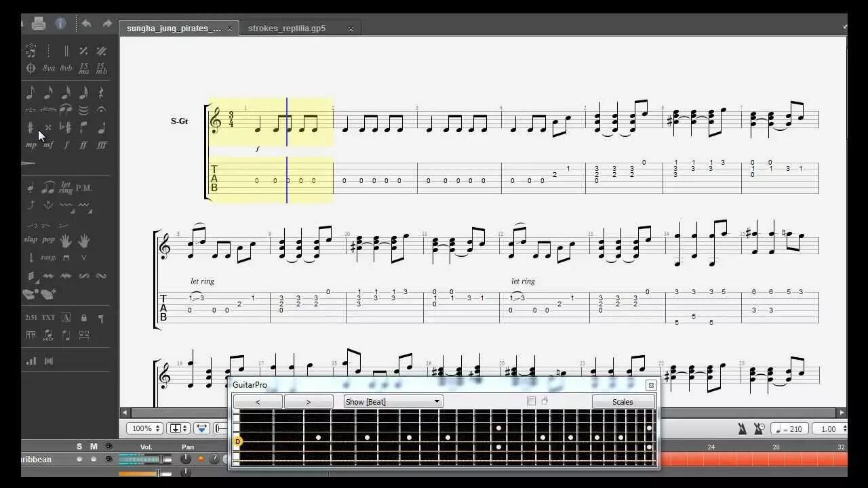Apply the rasgueado effect
This screenshot has width=868, height=488.
[48, 258]
